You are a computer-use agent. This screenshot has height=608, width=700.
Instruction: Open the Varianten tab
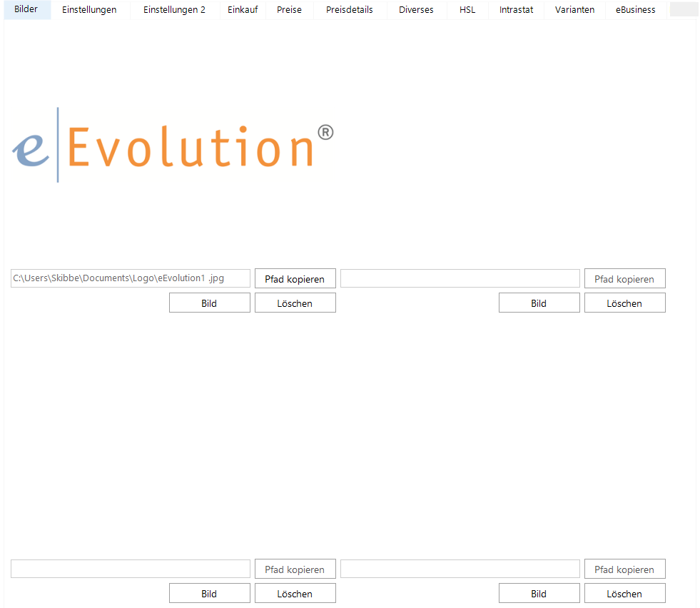pos(574,10)
